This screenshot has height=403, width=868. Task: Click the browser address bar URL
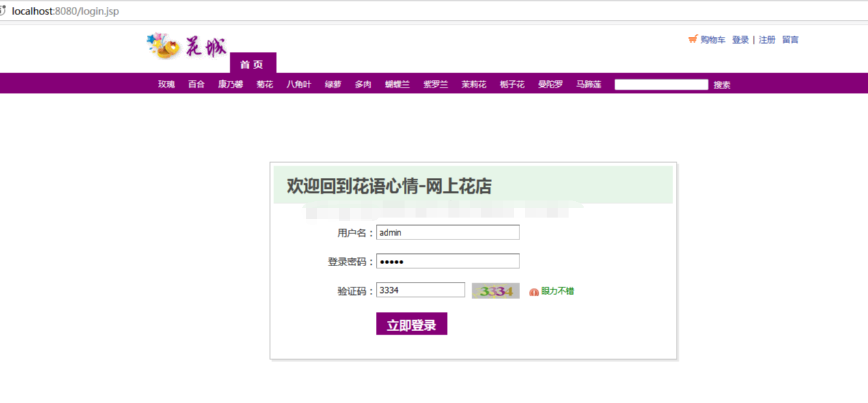coord(65,11)
